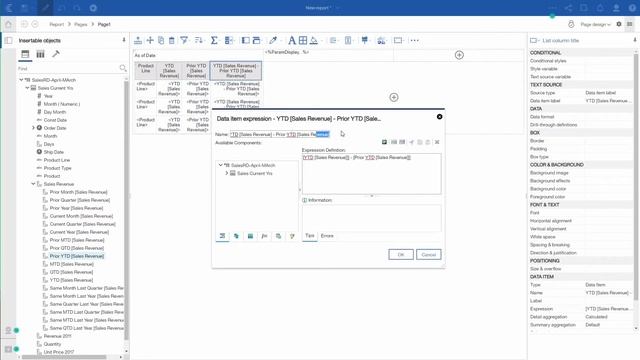Select the Ship Date tree item

pyautogui.click(x=53, y=152)
